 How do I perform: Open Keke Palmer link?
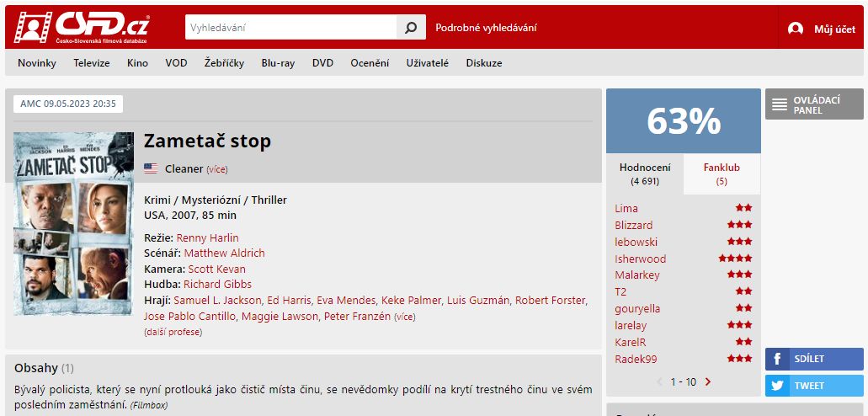[x=412, y=301]
